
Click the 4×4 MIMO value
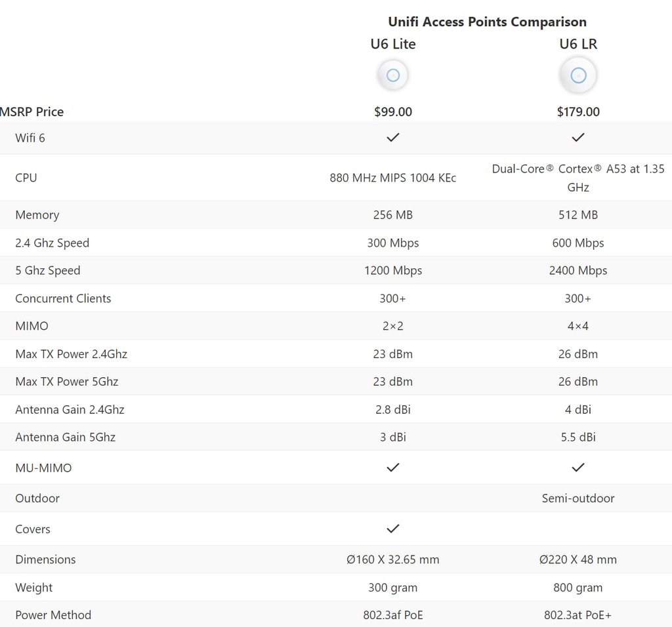pyautogui.click(x=578, y=326)
